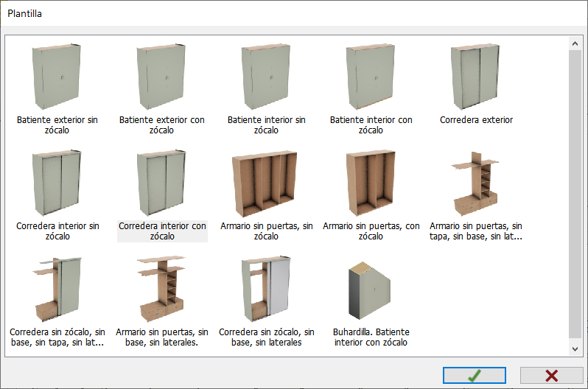
Task: Click the label 'Armario sin puertas, sin zócalo'
Action: click(266, 231)
